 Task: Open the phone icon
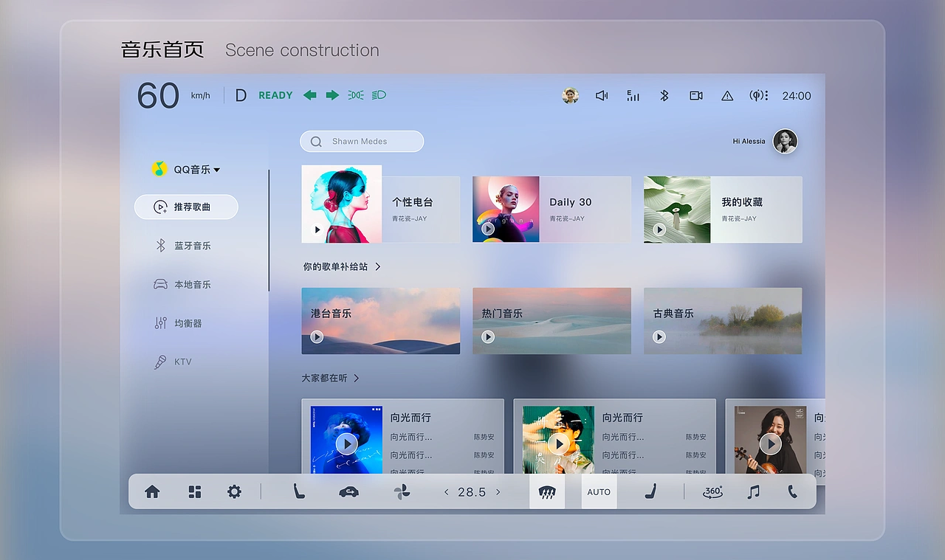tap(792, 492)
